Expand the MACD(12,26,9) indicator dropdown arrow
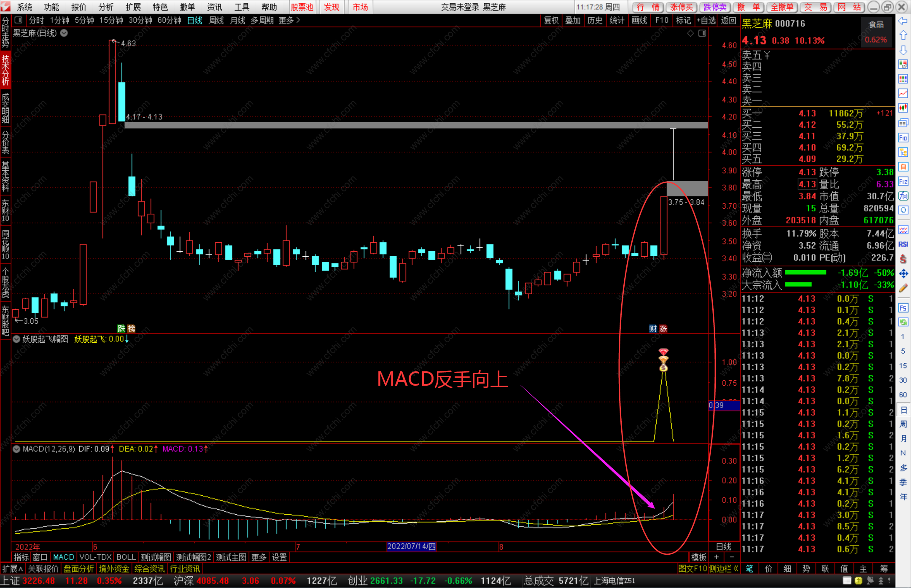Viewport: 911px width, 588px height. click(16, 449)
